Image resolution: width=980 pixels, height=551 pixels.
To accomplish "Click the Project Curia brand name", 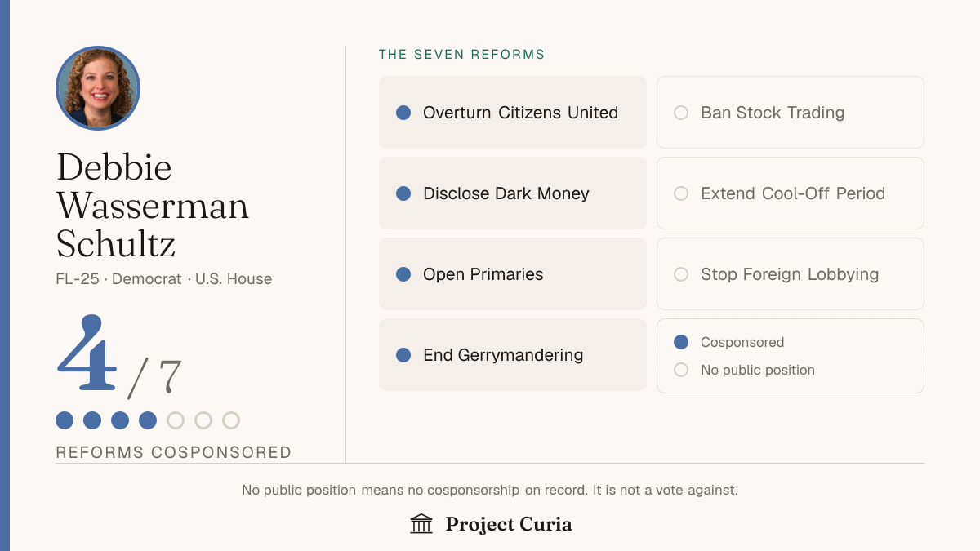I will pyautogui.click(x=509, y=524).
